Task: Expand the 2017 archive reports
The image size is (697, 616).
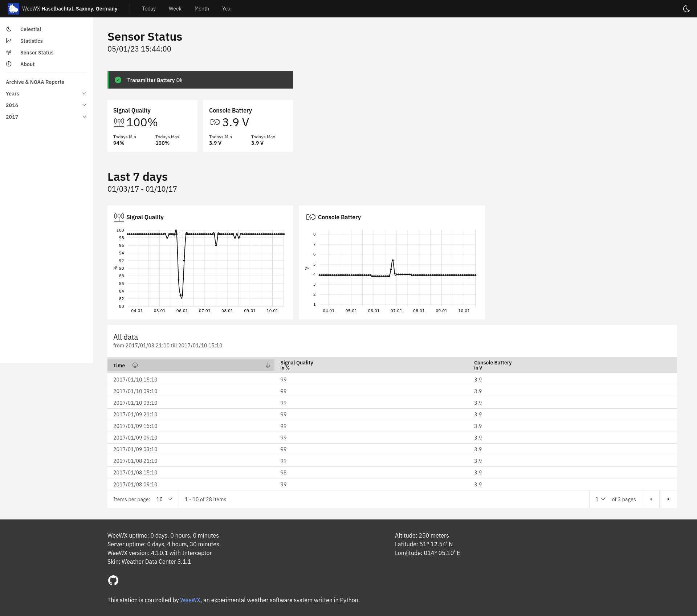Action: pyautogui.click(x=46, y=117)
